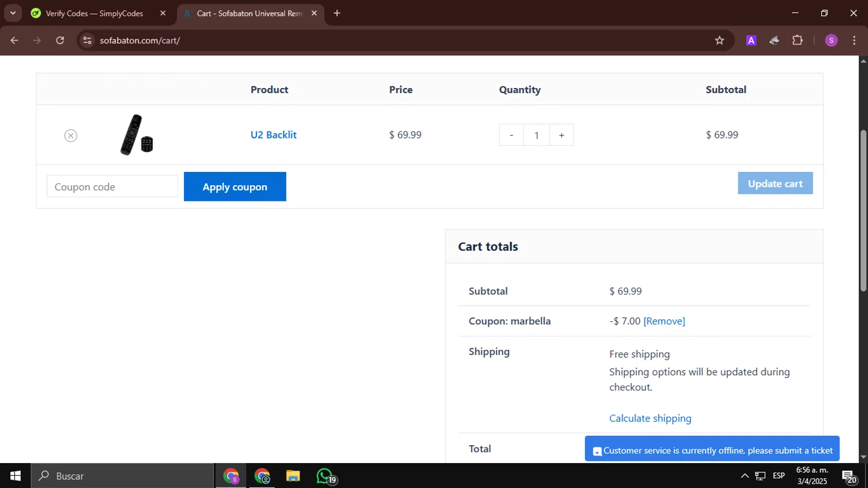Viewport: 868px width, 488px height.
Task: Open File Explorer from the taskbar
Action: 293,476
